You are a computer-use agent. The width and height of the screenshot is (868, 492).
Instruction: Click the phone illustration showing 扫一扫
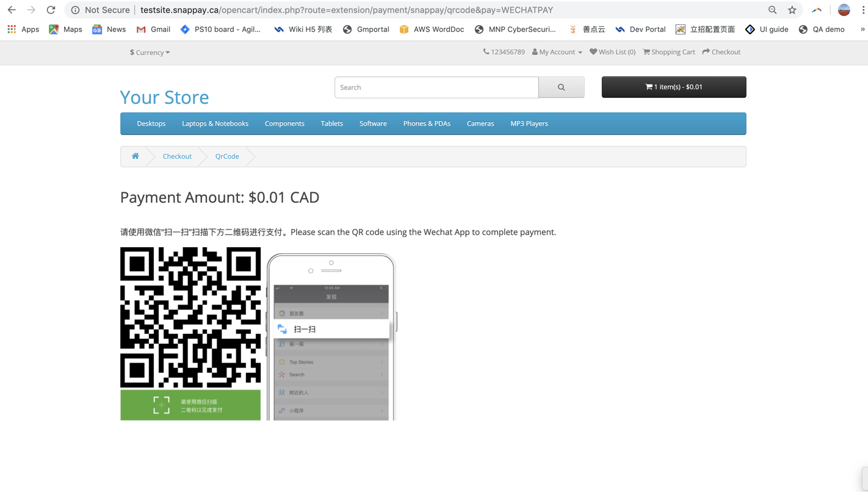(331, 337)
